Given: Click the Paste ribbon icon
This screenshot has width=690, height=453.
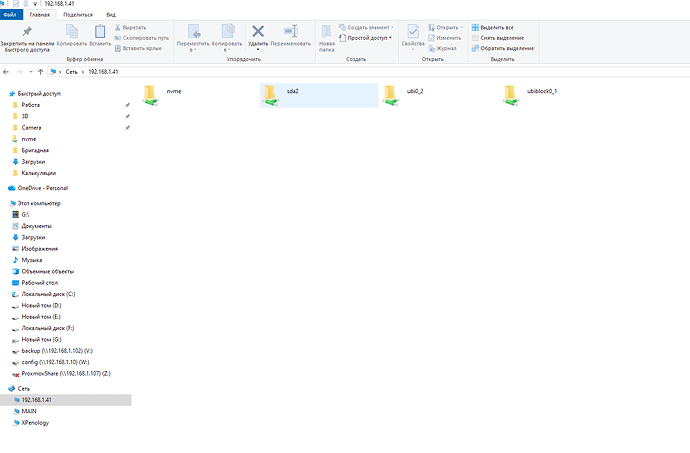Looking at the screenshot, I should (x=100, y=32).
